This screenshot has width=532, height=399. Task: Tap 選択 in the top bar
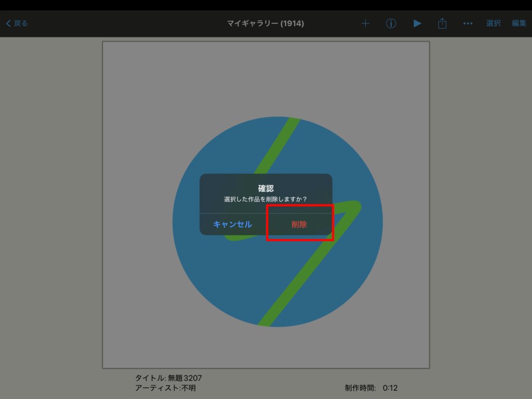(493, 23)
